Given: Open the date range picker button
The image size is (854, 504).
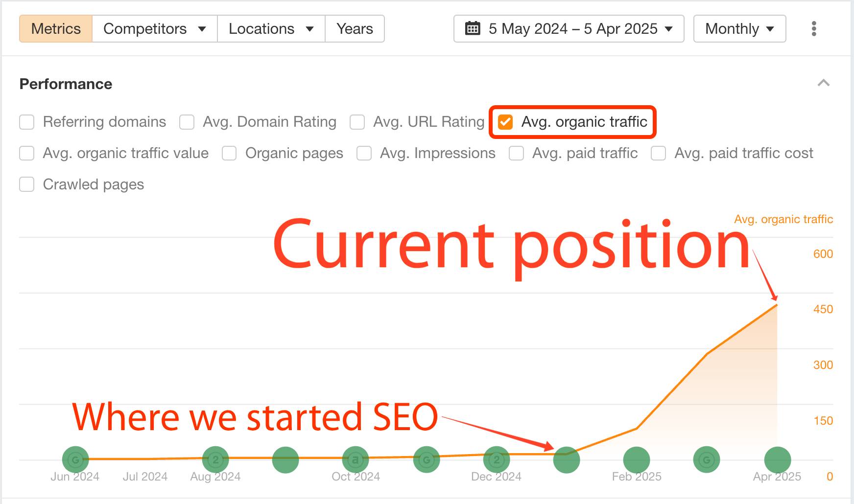Looking at the screenshot, I should pos(569,29).
